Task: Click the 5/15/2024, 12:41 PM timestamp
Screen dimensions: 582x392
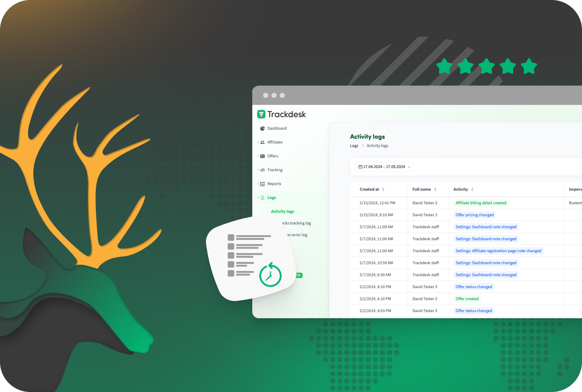Action: click(377, 203)
